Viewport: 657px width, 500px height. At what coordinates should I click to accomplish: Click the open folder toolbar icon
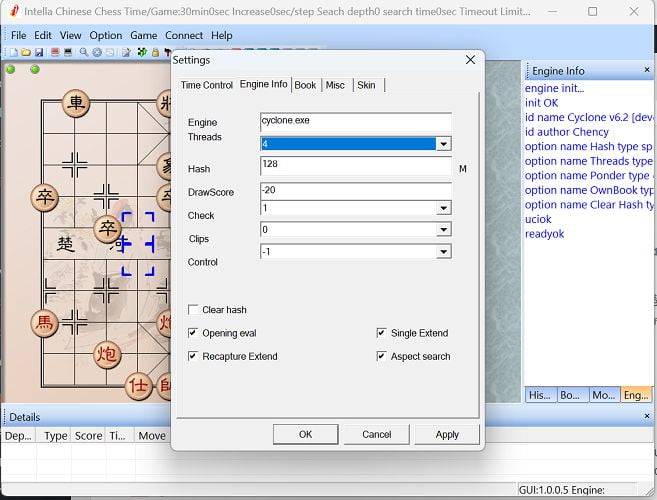tap(25, 52)
